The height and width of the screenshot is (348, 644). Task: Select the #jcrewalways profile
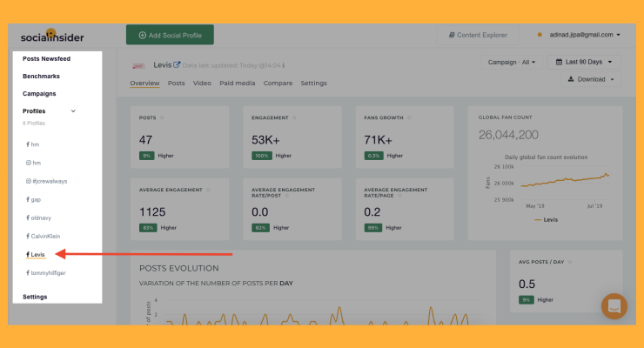click(46, 181)
